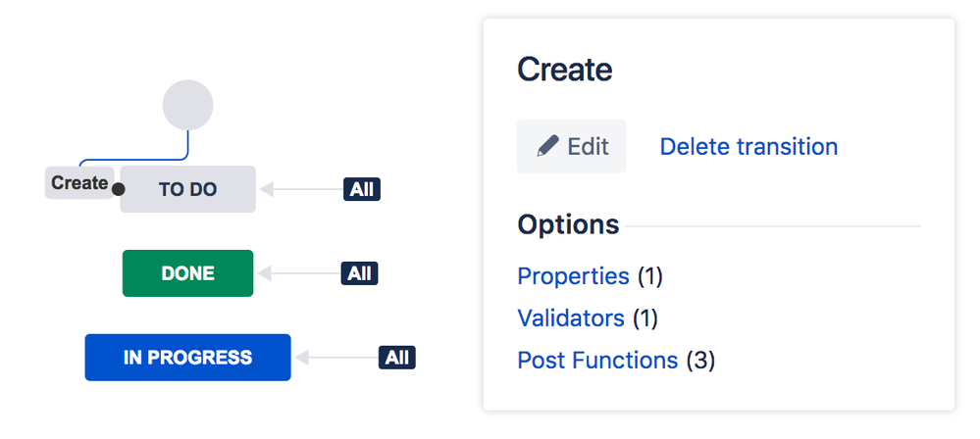Click the pencil icon on Edit button
Screen dimensions: 980x439
(547, 146)
